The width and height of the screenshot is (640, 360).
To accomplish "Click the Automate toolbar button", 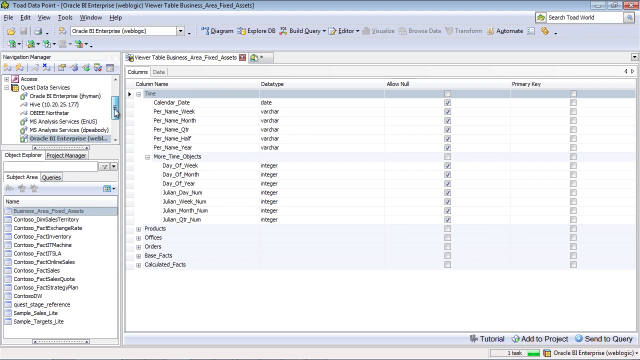I will coord(505,31).
